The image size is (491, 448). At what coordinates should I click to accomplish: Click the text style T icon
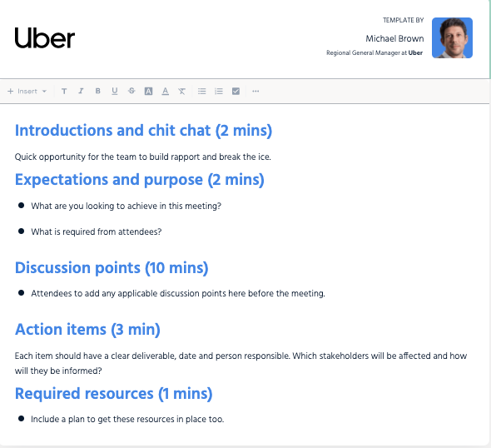tap(64, 91)
